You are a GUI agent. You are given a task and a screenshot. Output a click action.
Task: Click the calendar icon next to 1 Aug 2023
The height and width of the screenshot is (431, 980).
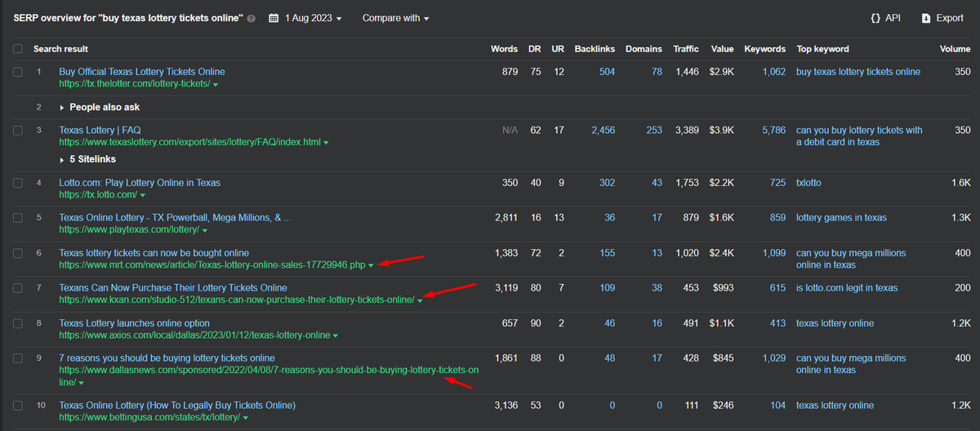274,18
